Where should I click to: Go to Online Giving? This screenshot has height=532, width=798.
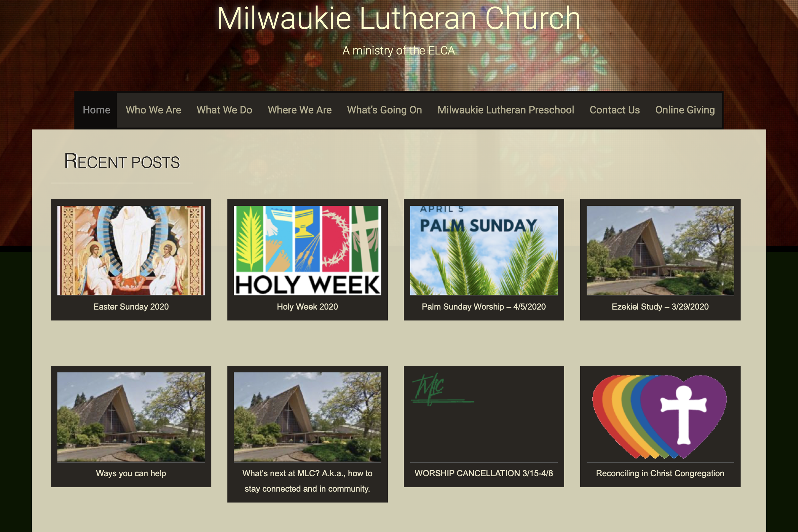coord(685,110)
